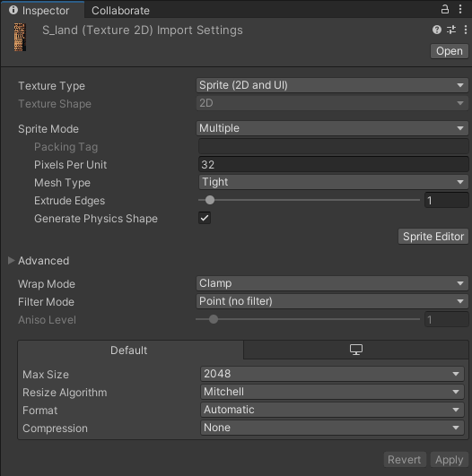Open the Texture Type dropdown

pos(332,85)
